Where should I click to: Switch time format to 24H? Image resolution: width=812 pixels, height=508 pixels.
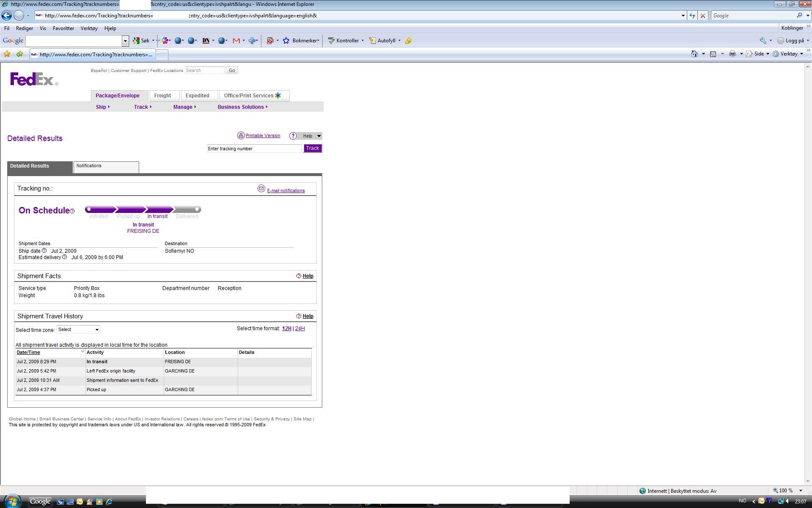click(x=300, y=329)
